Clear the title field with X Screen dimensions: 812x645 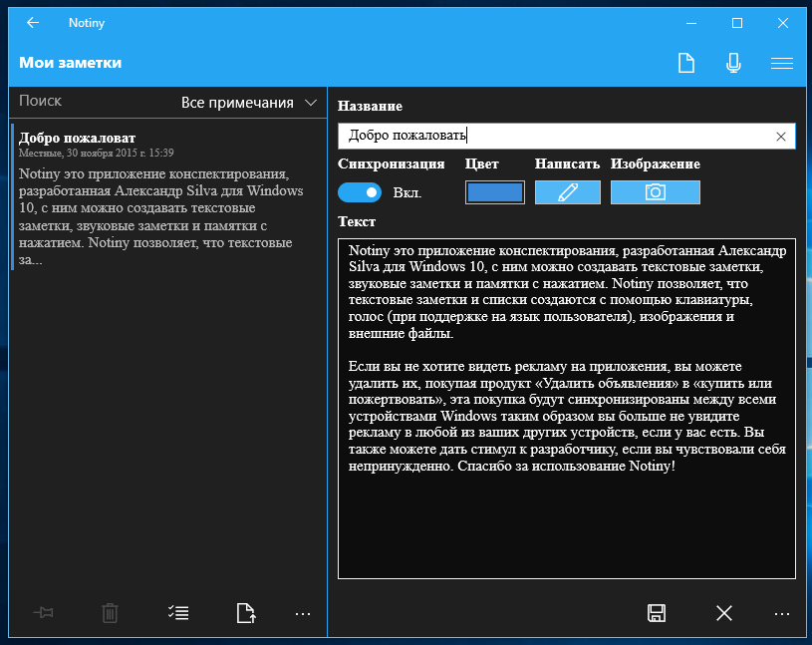click(781, 137)
